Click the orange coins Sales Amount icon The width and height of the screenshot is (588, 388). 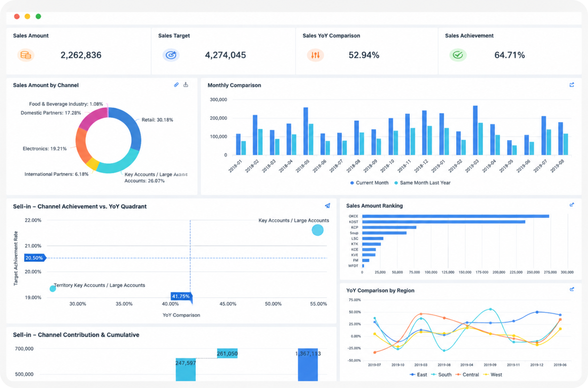[26, 55]
